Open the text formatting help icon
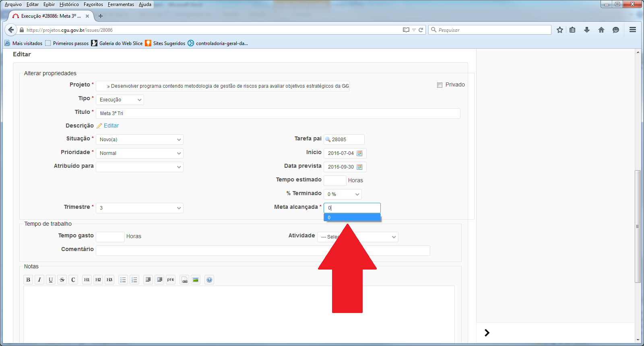Viewport: 644px width, 346px height. point(209,280)
